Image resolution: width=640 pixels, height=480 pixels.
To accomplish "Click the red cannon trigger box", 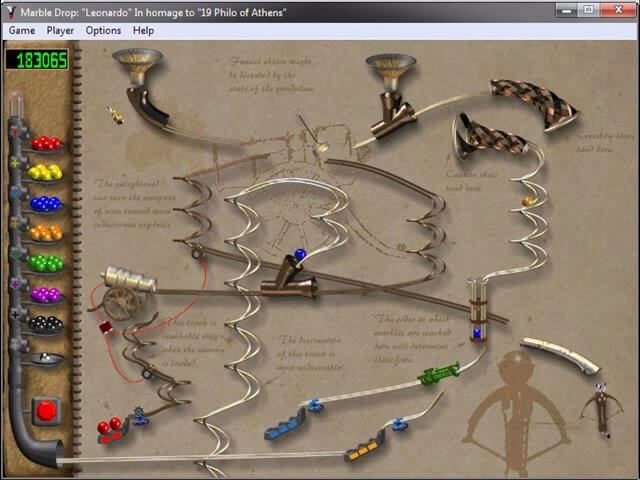I will click(x=106, y=327).
